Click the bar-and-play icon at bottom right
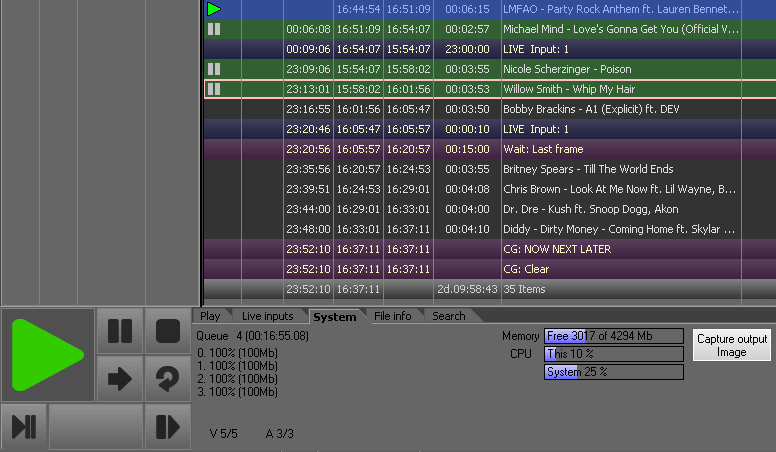The height and width of the screenshot is (452, 776). [167, 427]
